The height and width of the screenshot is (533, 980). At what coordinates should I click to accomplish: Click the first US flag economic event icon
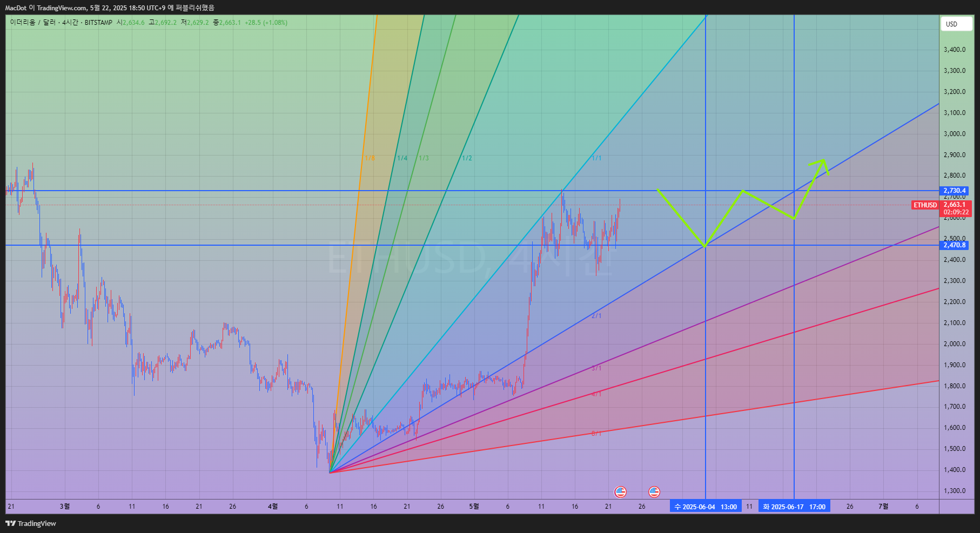tap(620, 492)
